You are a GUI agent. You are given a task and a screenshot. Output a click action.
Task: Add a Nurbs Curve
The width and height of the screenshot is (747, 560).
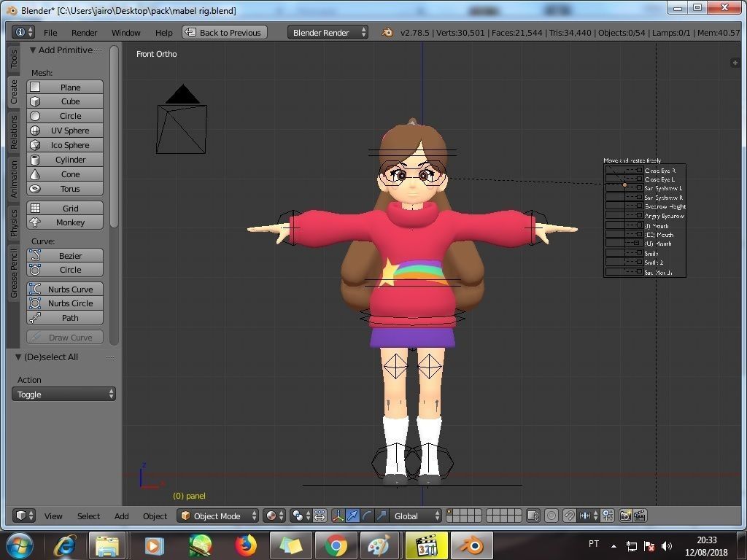[65, 289]
